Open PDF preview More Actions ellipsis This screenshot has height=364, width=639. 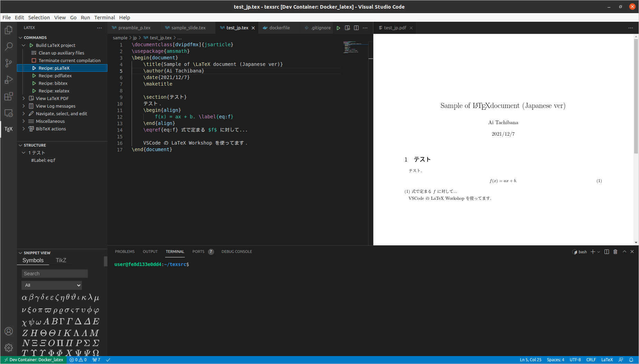coord(631,28)
